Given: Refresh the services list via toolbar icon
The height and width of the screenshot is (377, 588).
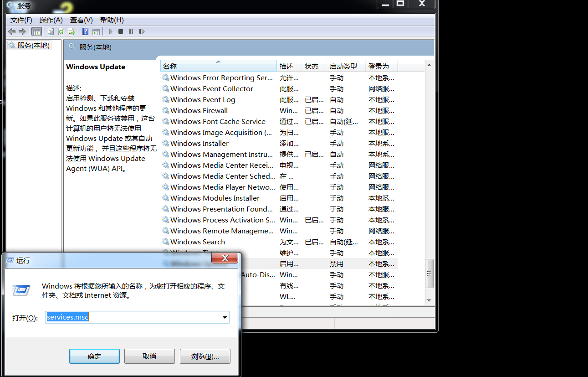Looking at the screenshot, I should coord(61,31).
